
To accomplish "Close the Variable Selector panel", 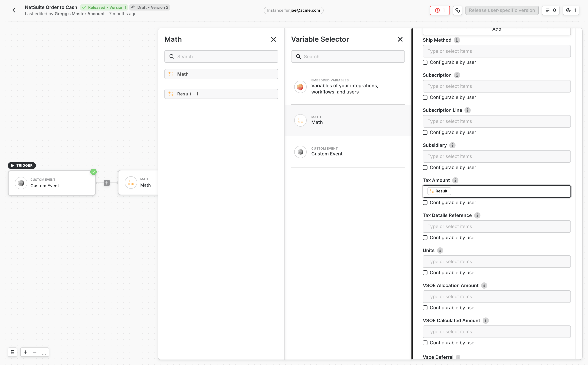I will tap(400, 39).
